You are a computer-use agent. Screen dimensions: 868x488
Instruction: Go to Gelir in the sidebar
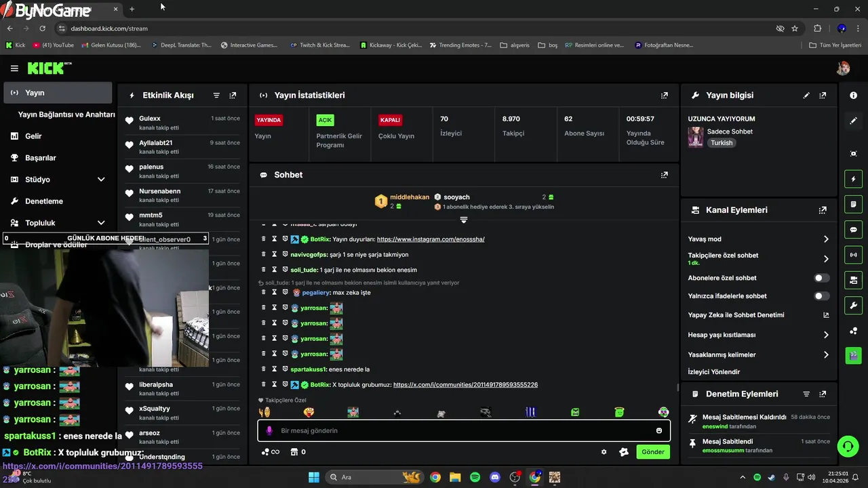(33, 136)
